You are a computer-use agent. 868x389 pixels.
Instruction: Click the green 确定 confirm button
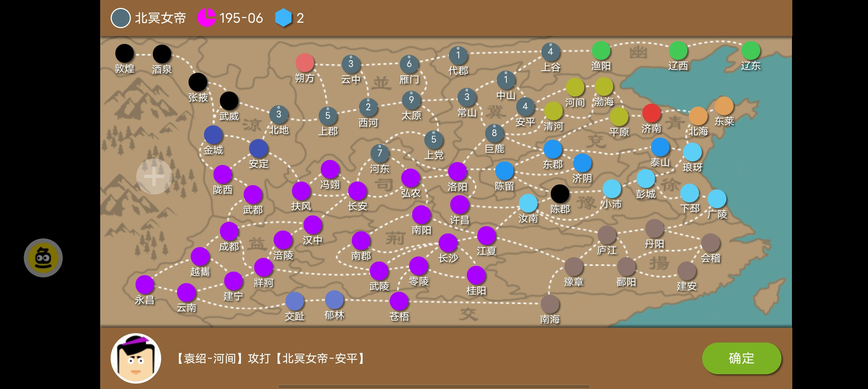(741, 358)
